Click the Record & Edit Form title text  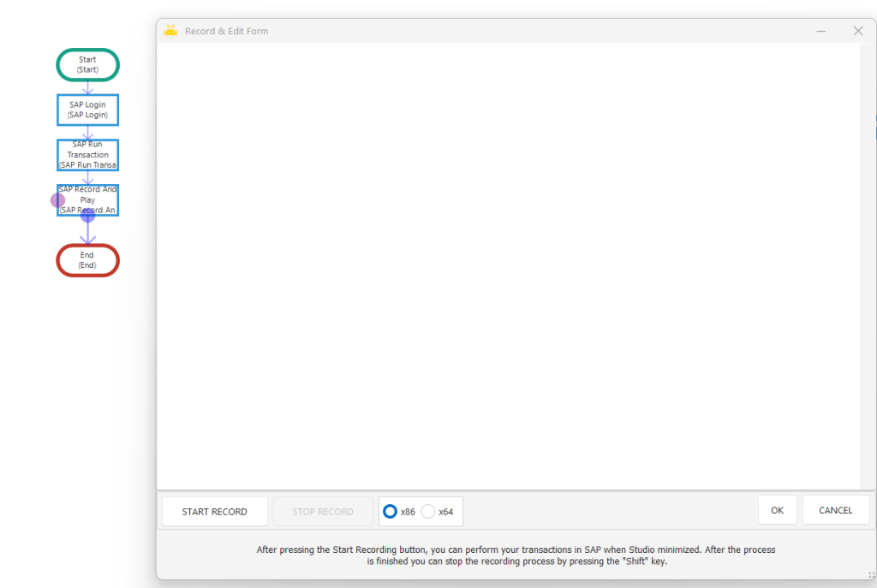(226, 31)
